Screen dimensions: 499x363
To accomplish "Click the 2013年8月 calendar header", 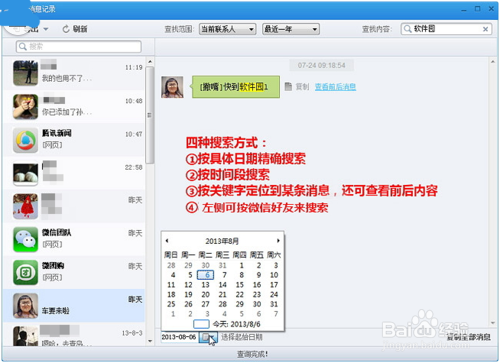I will 222,241.
